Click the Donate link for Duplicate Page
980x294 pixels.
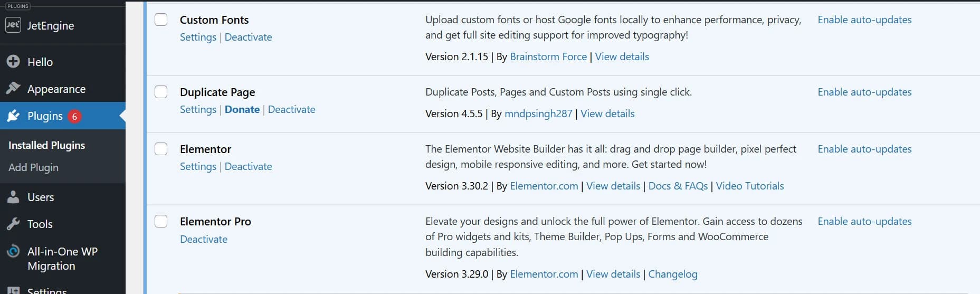[242, 109]
